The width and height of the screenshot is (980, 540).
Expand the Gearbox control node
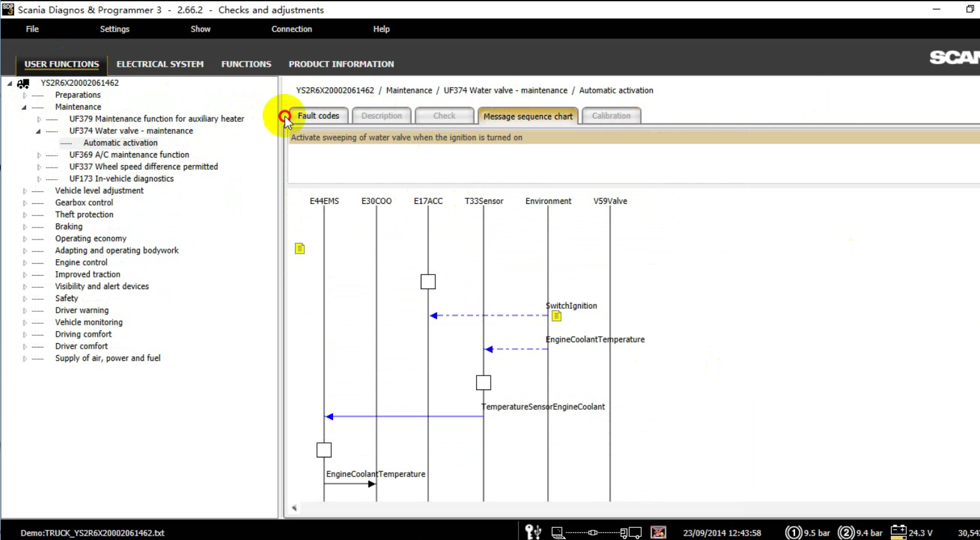tap(25, 203)
